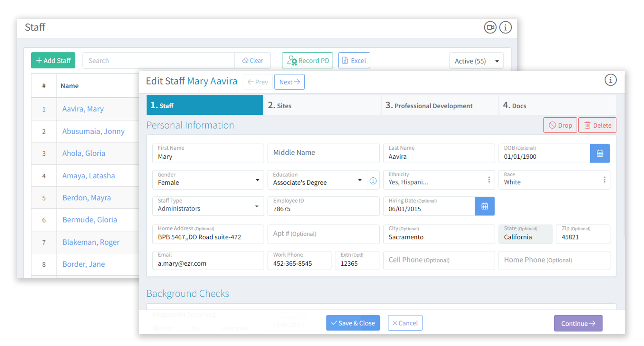The image size is (644, 346).
Task: Click the info icon in Edit Staff header
Action: click(x=610, y=80)
